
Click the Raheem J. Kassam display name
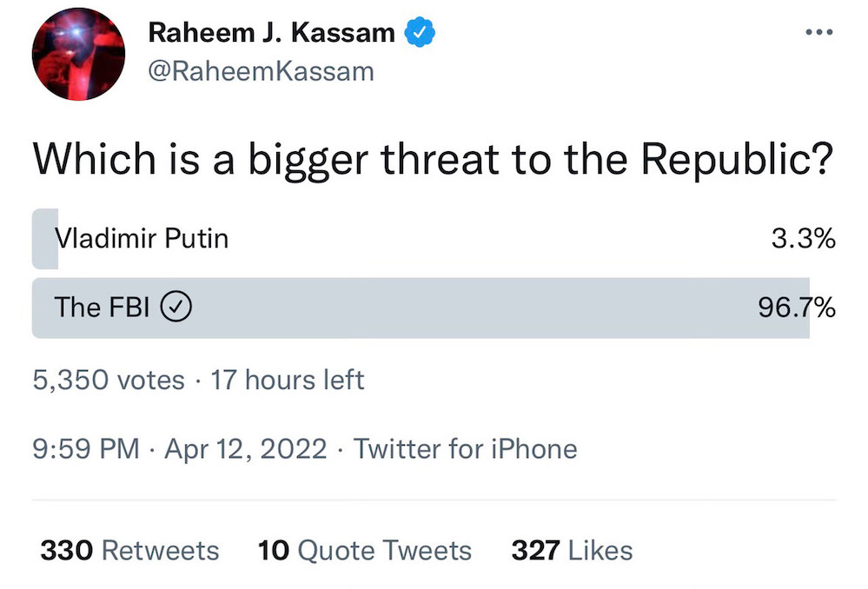(x=271, y=33)
